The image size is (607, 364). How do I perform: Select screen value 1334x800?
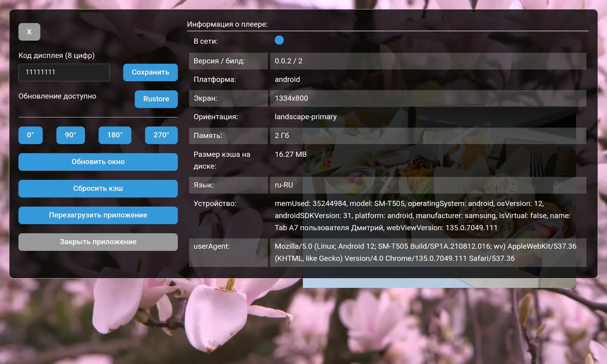291,98
